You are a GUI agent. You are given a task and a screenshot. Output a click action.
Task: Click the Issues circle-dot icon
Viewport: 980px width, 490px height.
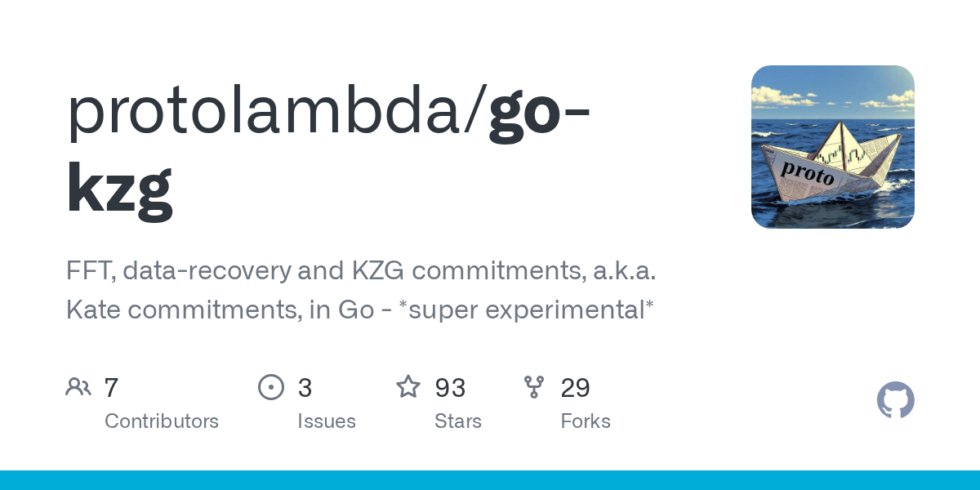click(x=271, y=387)
